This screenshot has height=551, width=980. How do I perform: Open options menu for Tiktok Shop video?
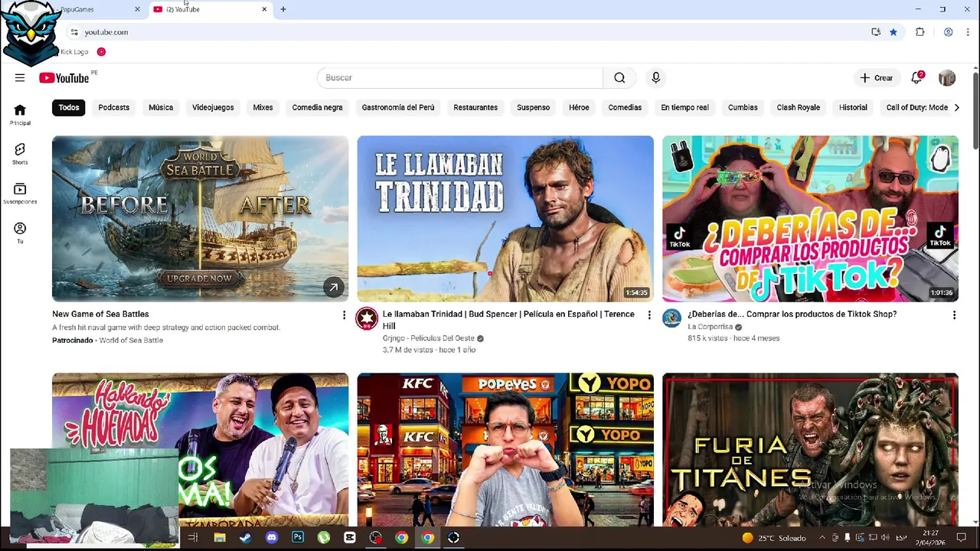click(954, 315)
